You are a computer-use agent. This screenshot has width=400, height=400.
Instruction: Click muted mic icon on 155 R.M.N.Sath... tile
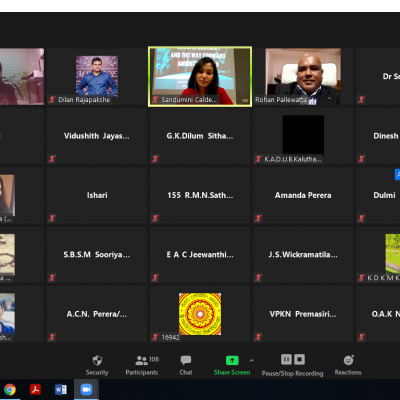[155, 218]
